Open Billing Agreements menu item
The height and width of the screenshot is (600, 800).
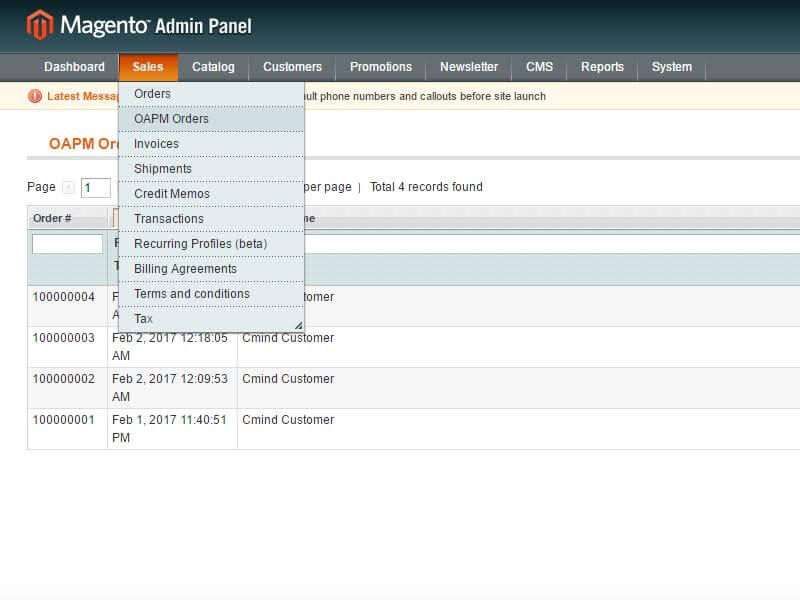pyautogui.click(x=185, y=269)
